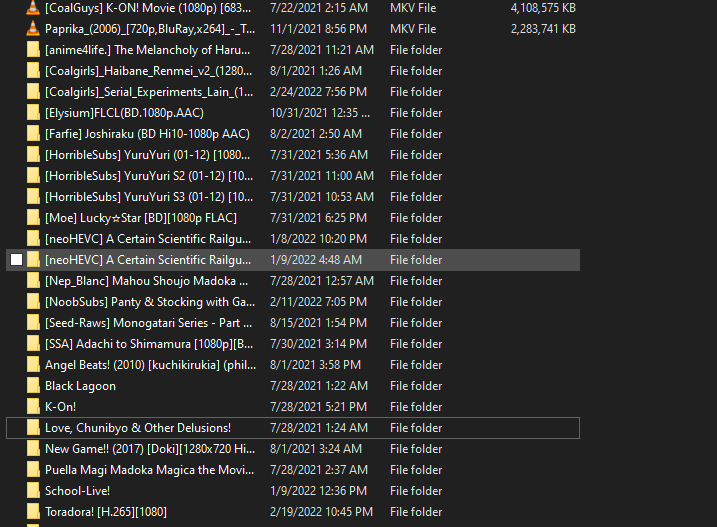Click folder icon for [SSA] Adachi to Shimamura
Image resolution: width=717 pixels, height=527 pixels.
[x=33, y=344]
